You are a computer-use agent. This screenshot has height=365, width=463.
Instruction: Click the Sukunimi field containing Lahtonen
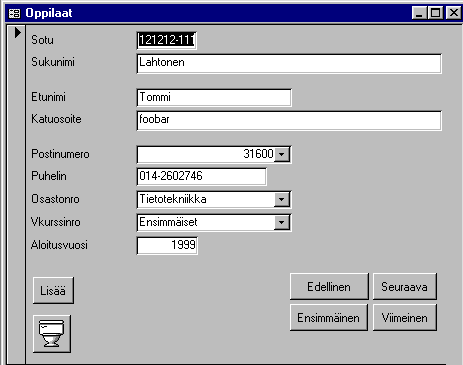[289, 64]
